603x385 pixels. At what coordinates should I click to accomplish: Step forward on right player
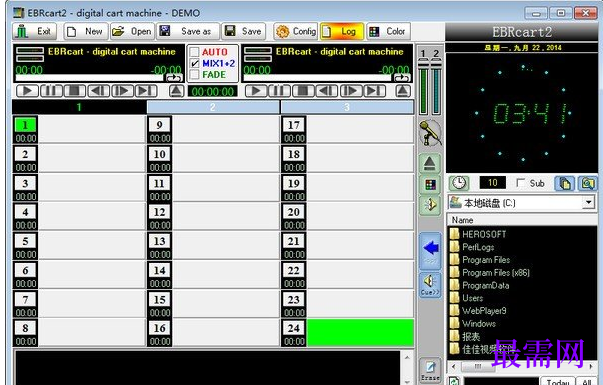(x=351, y=91)
